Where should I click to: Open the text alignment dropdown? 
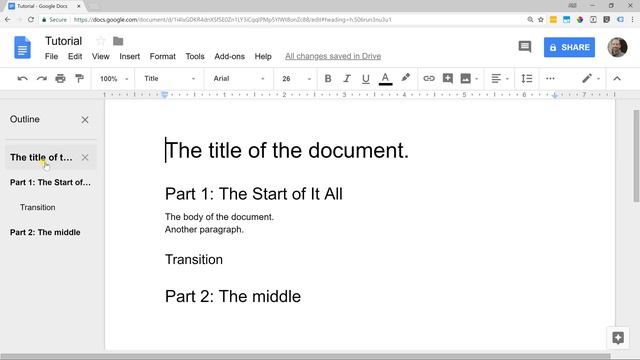coord(500,78)
